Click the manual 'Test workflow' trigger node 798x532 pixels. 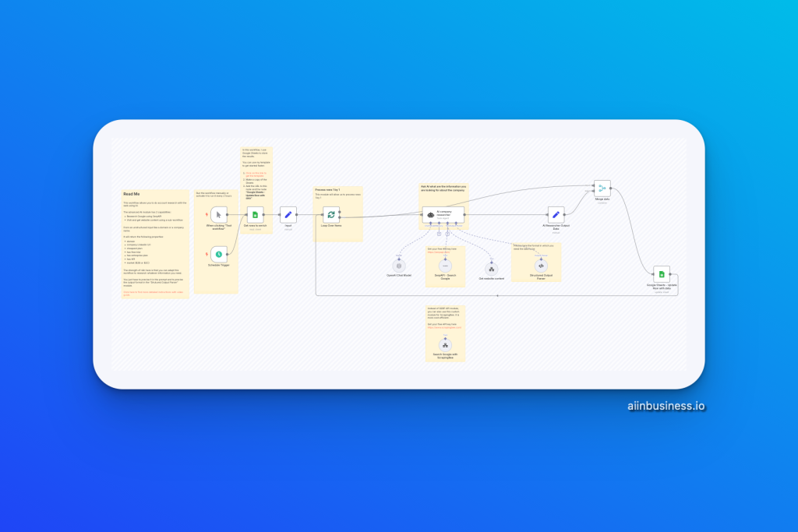point(219,214)
